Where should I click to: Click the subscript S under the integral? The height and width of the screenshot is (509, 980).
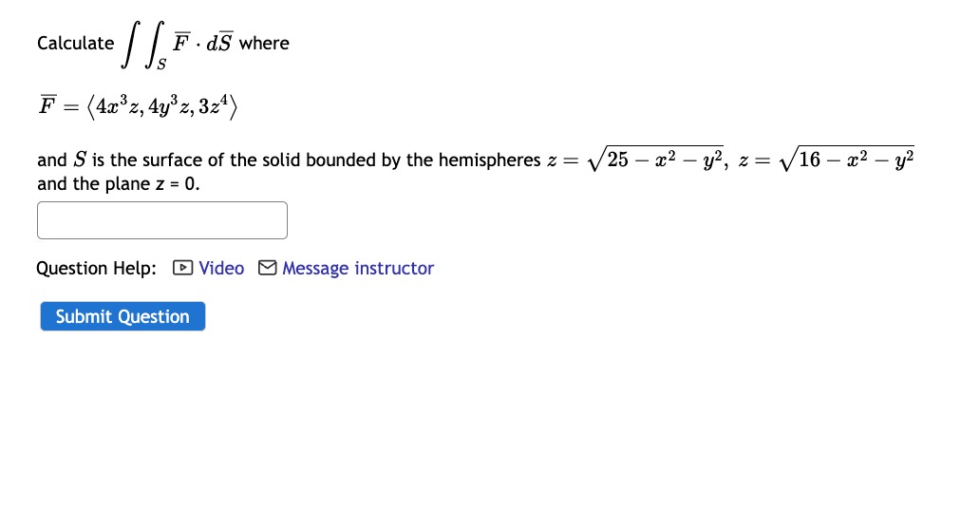coord(161,65)
